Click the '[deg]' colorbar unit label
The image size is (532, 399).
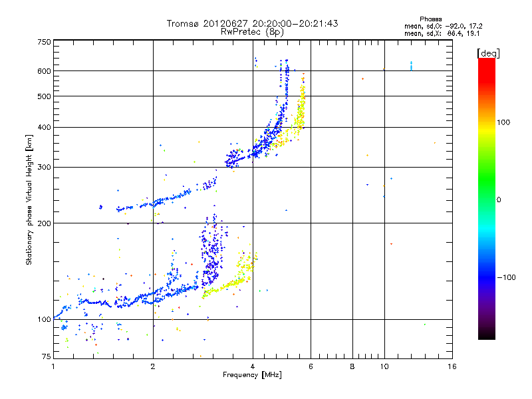(x=488, y=53)
